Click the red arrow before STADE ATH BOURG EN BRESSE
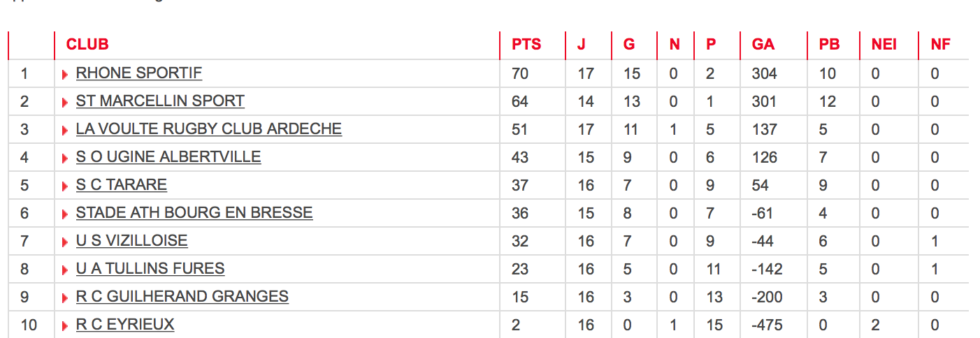 point(65,214)
